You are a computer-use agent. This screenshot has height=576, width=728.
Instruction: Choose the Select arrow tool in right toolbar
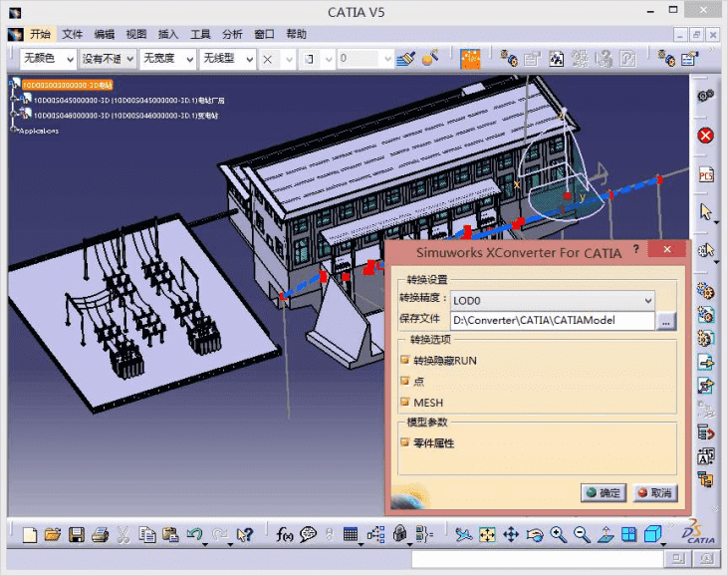pos(706,212)
